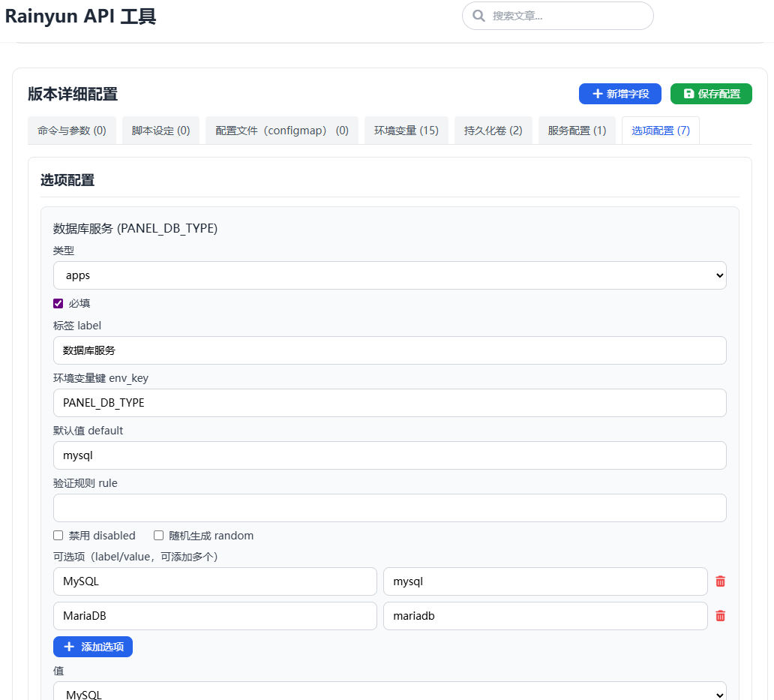
Task: Click the floppy-disk icon in 保存配置
Action: point(688,94)
